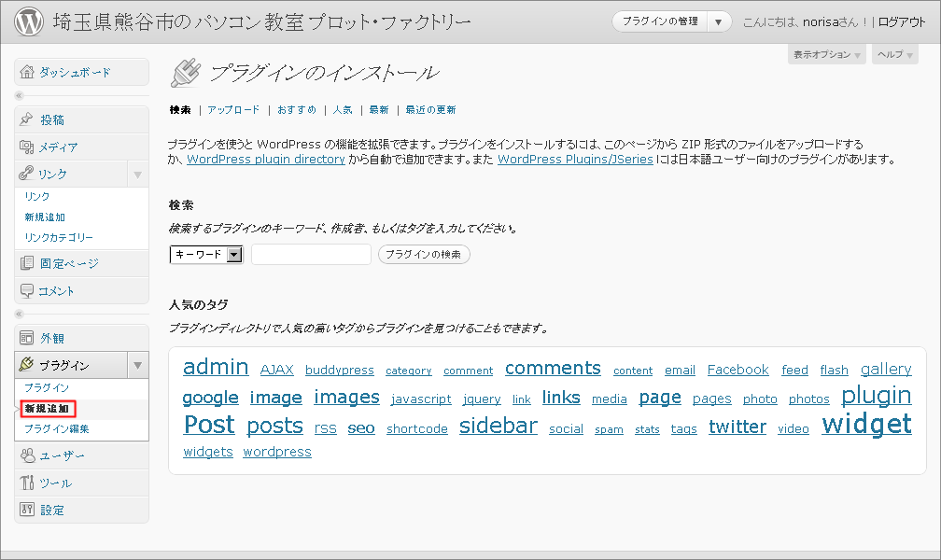Click the Post tag link
Image resolution: width=941 pixels, height=560 pixels.
tap(209, 425)
